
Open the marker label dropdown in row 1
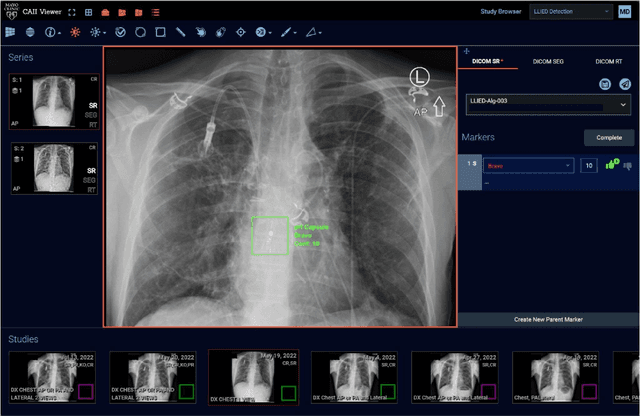(528, 165)
